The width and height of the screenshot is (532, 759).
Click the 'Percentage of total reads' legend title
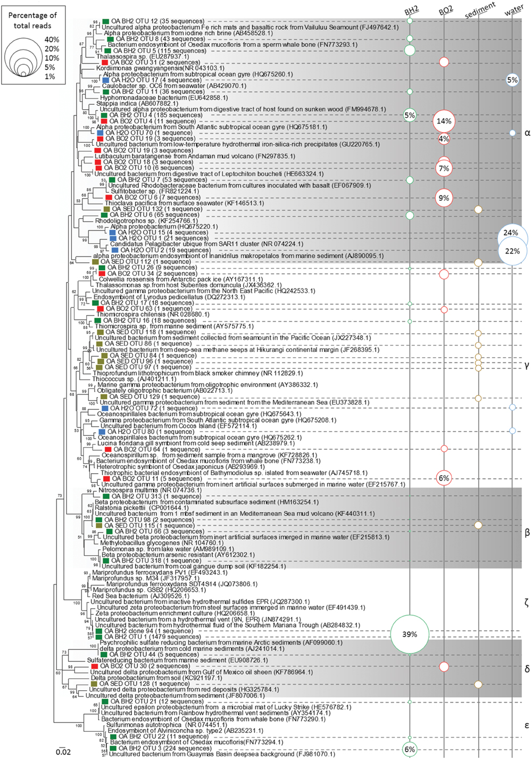32,20
